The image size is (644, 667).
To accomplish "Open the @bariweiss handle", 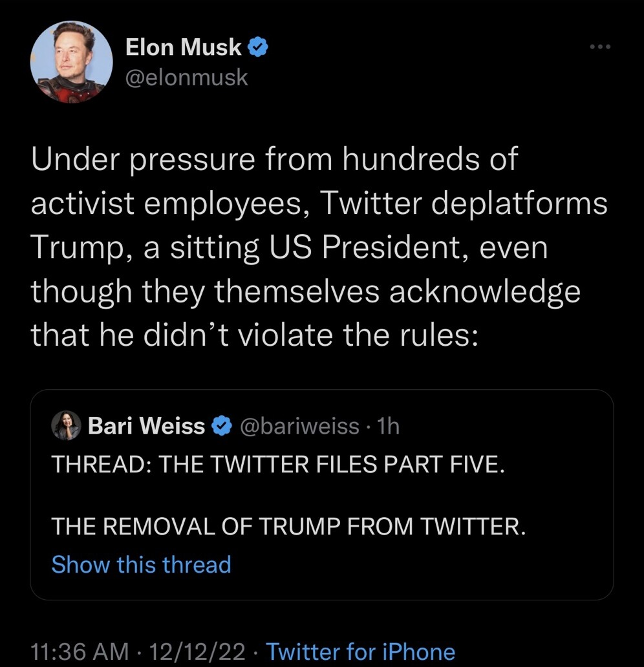I will click(x=299, y=426).
